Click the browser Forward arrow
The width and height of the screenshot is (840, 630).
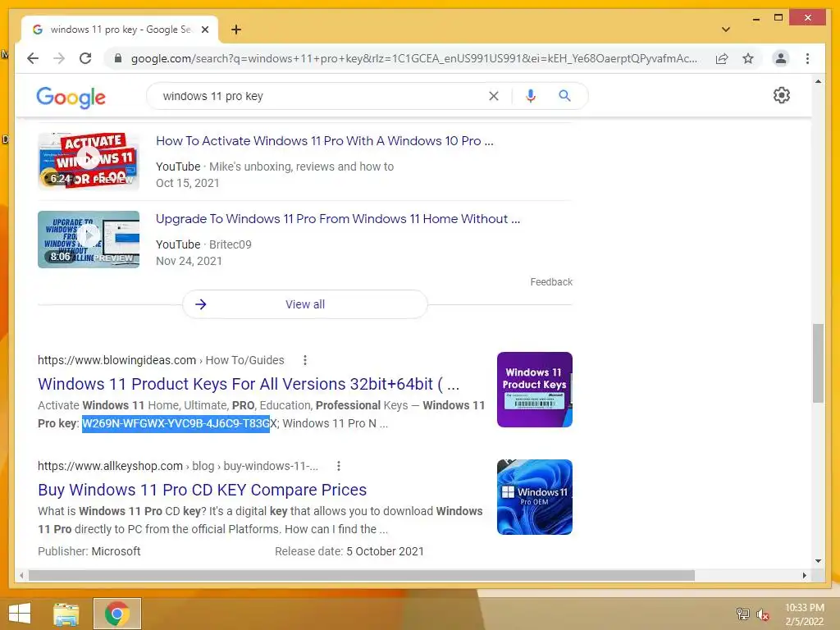(59, 58)
